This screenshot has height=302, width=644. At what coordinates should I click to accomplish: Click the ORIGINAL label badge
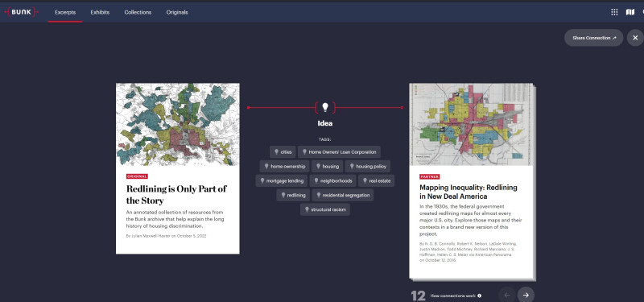click(x=137, y=176)
